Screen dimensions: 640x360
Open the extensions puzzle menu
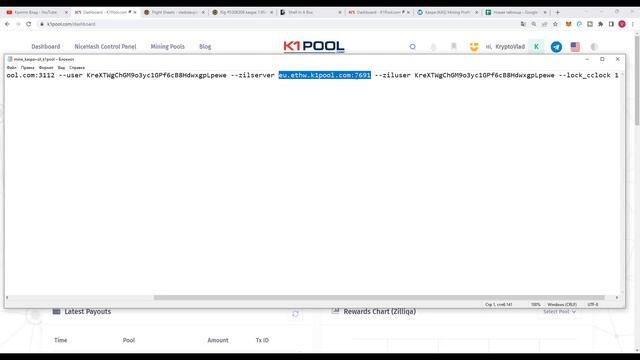[x=600, y=24]
